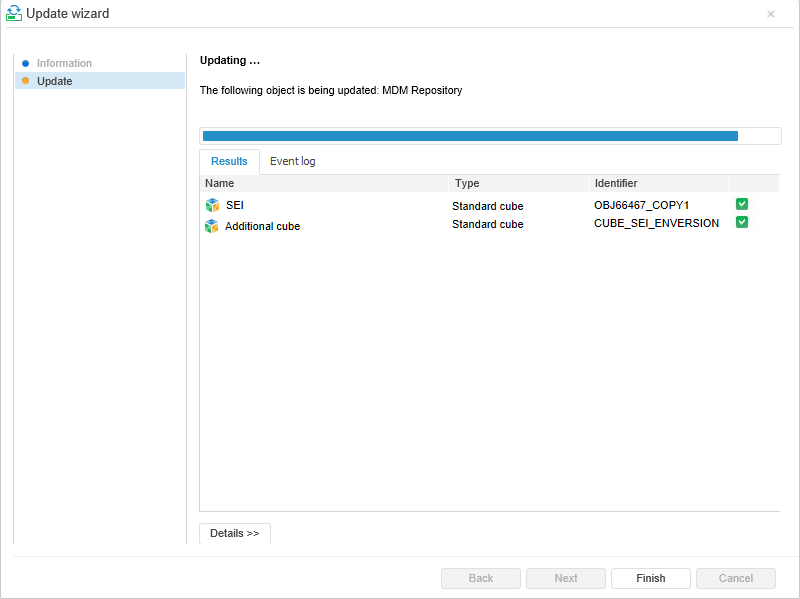Click the 'Updating ...' heading text
Image resolution: width=800 pixels, height=599 pixels.
[230, 60]
